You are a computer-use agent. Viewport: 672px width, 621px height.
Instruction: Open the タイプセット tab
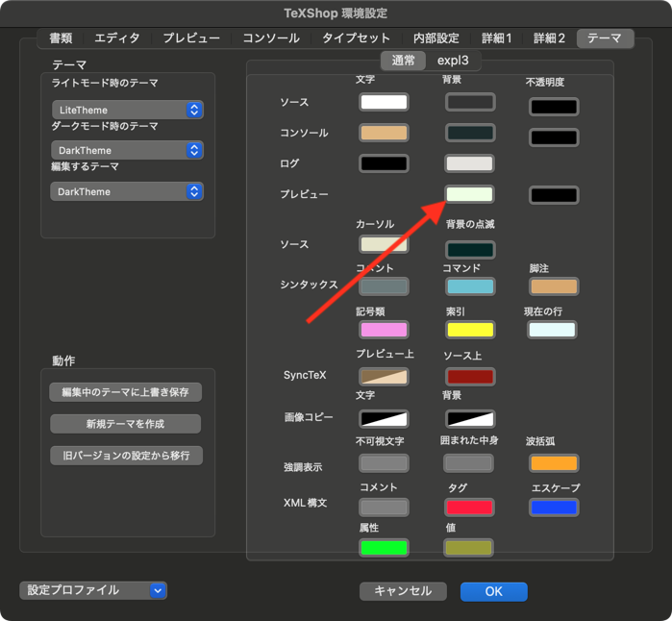point(356,38)
